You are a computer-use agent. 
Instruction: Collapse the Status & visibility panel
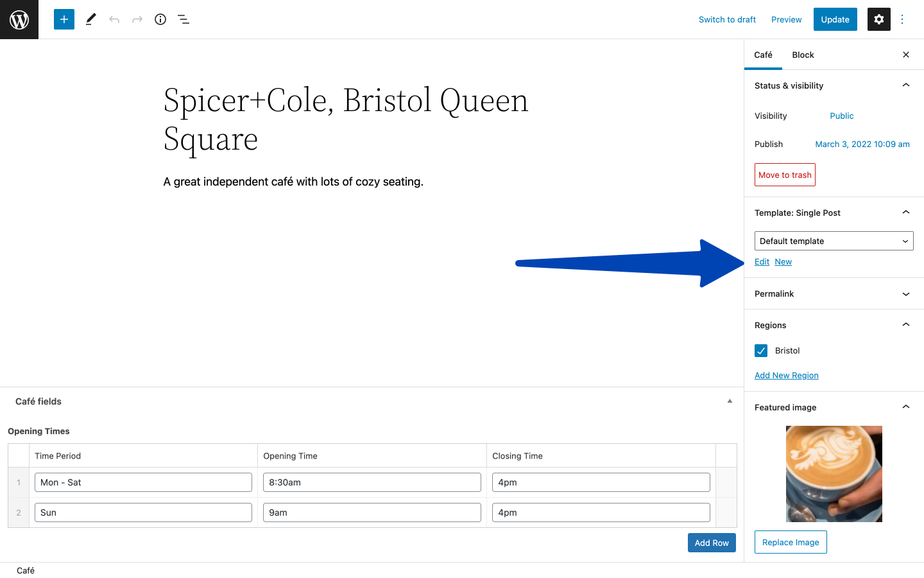(x=834, y=85)
